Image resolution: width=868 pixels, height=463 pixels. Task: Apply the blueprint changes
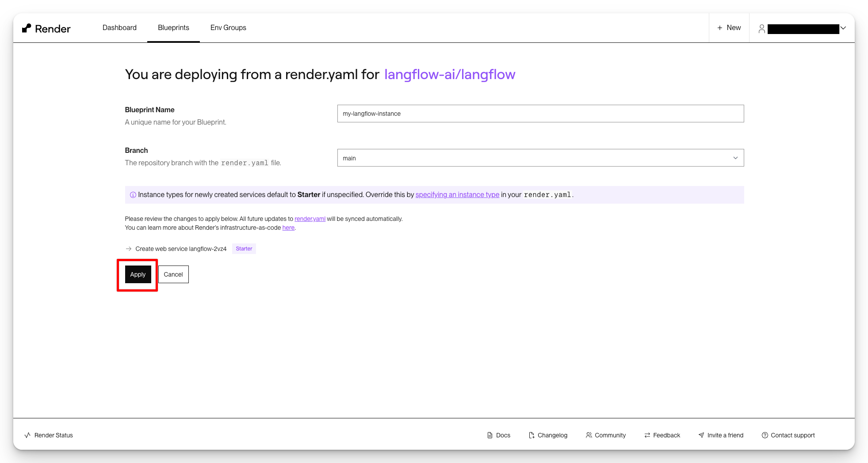(x=138, y=274)
